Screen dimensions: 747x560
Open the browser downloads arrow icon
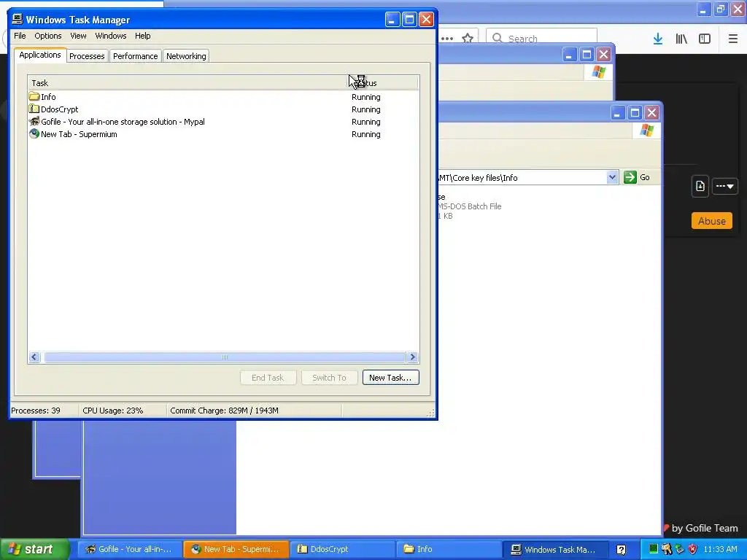click(x=658, y=39)
